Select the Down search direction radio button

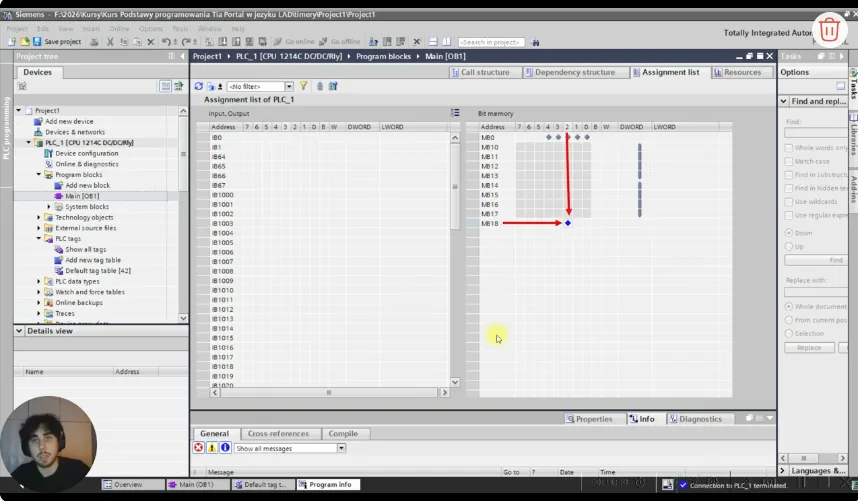click(789, 232)
